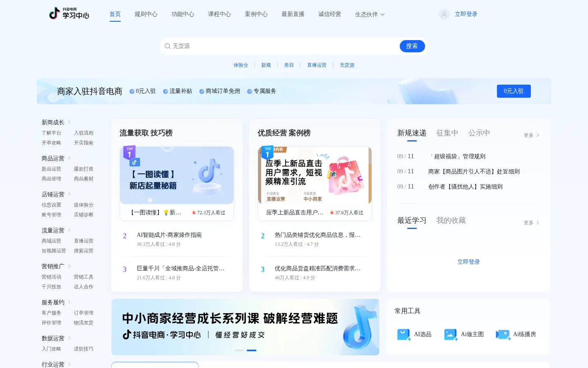
Task: Expand the 商品运营 sidebar category
Action: point(56,158)
